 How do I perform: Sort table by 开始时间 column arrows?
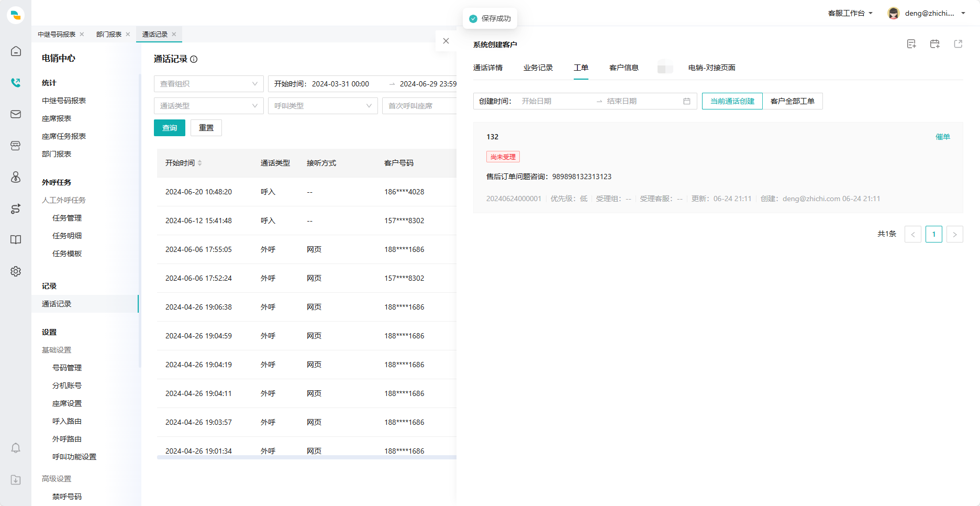coord(200,163)
